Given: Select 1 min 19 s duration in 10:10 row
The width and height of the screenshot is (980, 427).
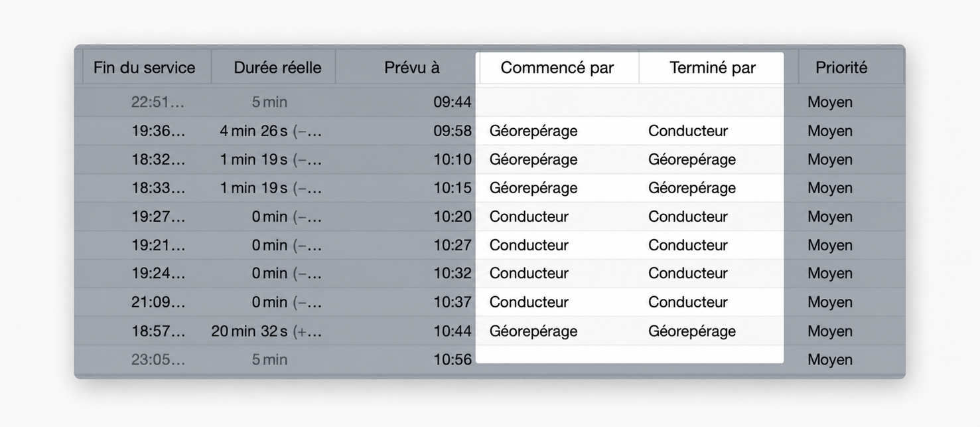Looking at the screenshot, I should click(x=271, y=159).
